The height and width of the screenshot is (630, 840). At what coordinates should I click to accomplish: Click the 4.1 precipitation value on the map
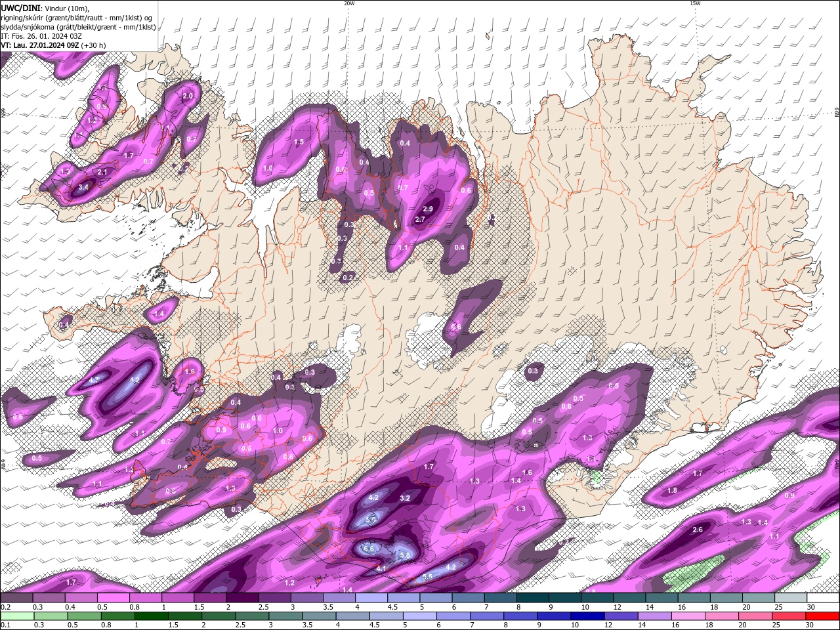click(381, 568)
